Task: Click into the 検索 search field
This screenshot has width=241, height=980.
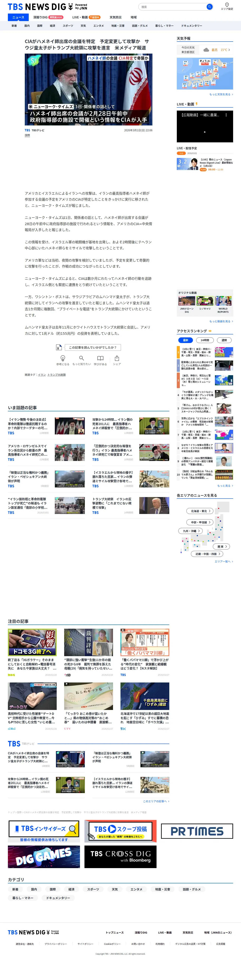Action: (173, 7)
